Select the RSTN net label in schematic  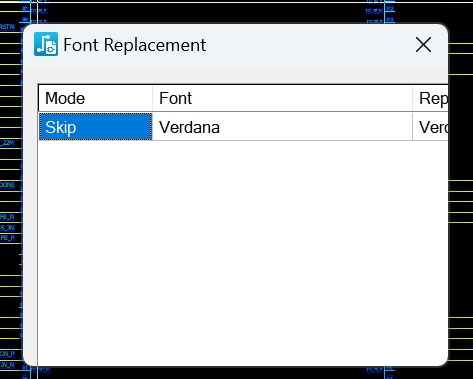[x=7, y=27]
